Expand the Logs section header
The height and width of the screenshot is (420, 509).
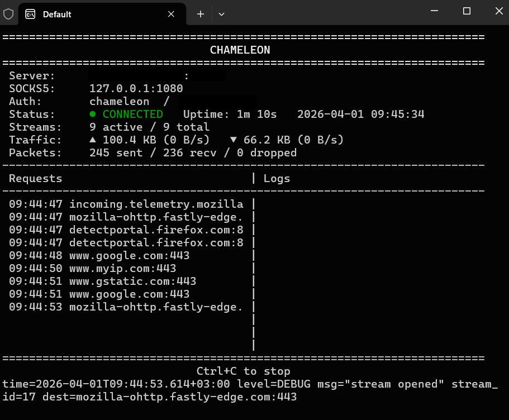pyautogui.click(x=278, y=178)
